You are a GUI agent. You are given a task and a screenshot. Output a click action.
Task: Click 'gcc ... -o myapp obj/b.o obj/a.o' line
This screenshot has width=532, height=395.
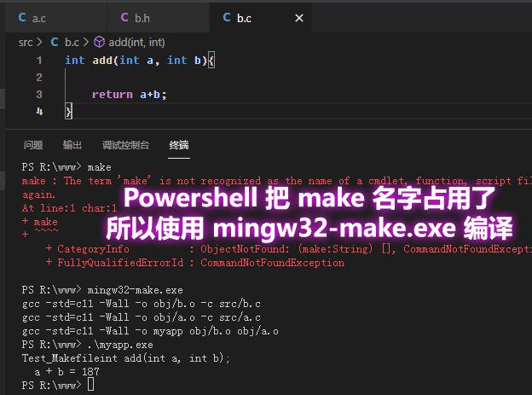click(x=150, y=331)
